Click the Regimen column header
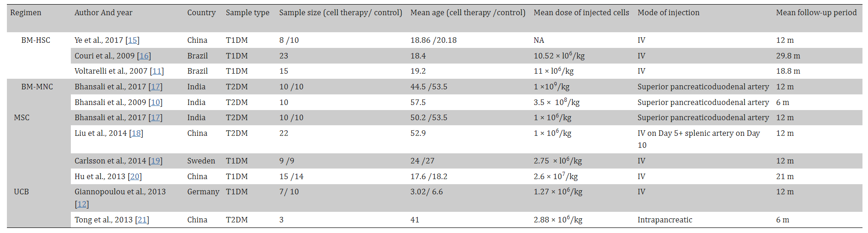Screen dimensions: 868x233 click(26, 13)
